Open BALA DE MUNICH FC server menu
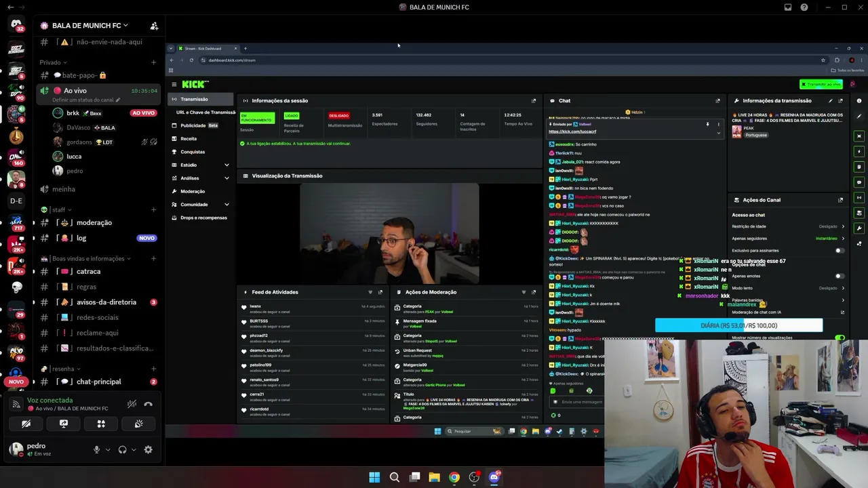The width and height of the screenshot is (868, 488). 90,26
